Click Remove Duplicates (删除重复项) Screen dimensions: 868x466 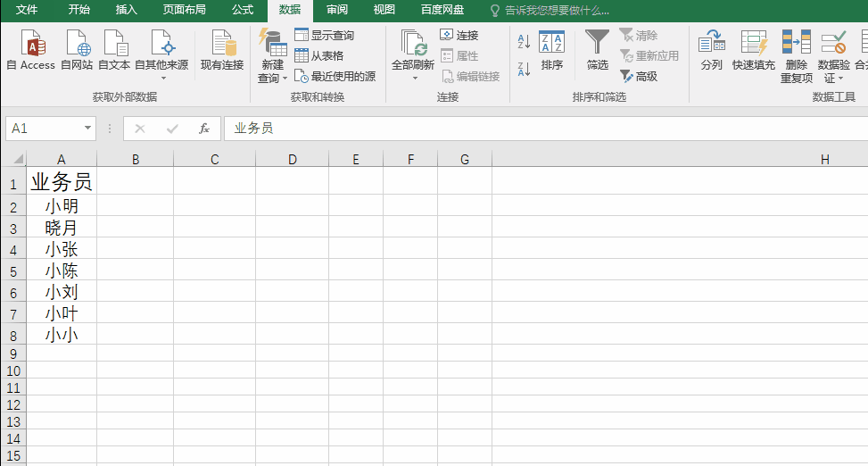click(x=797, y=56)
